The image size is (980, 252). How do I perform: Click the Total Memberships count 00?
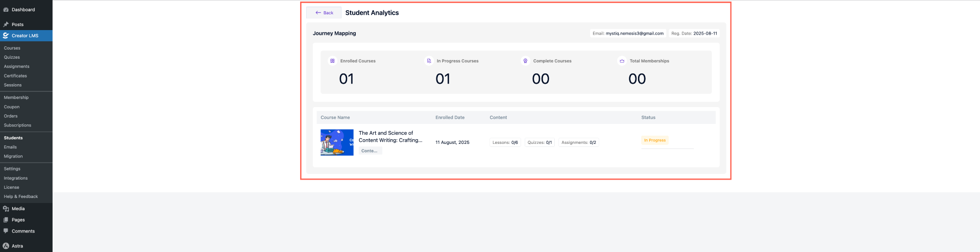point(637,79)
